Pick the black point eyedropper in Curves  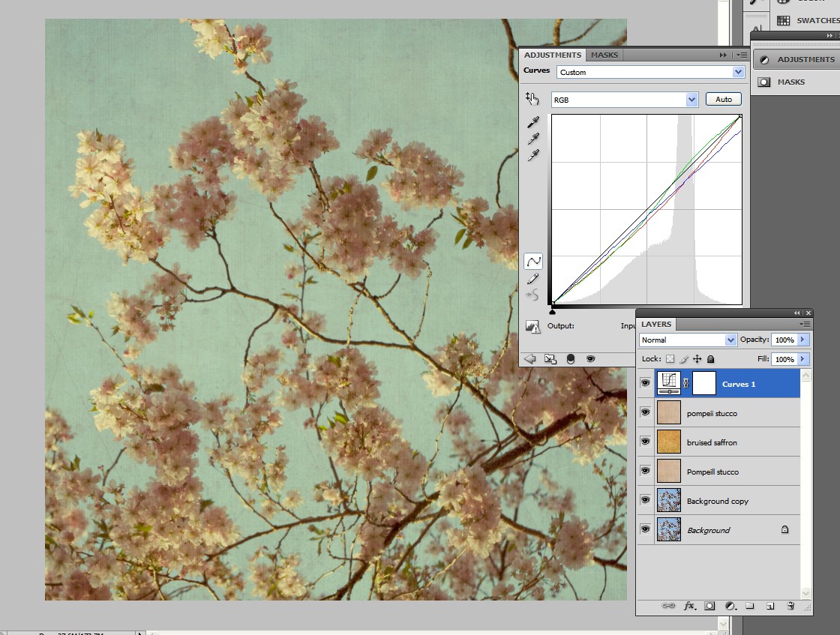[533, 122]
